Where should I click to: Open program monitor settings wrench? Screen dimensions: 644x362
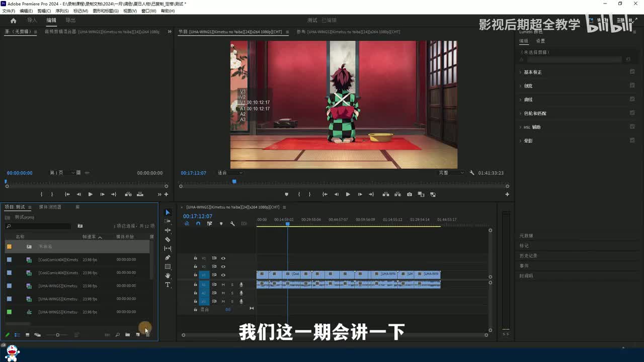click(472, 173)
